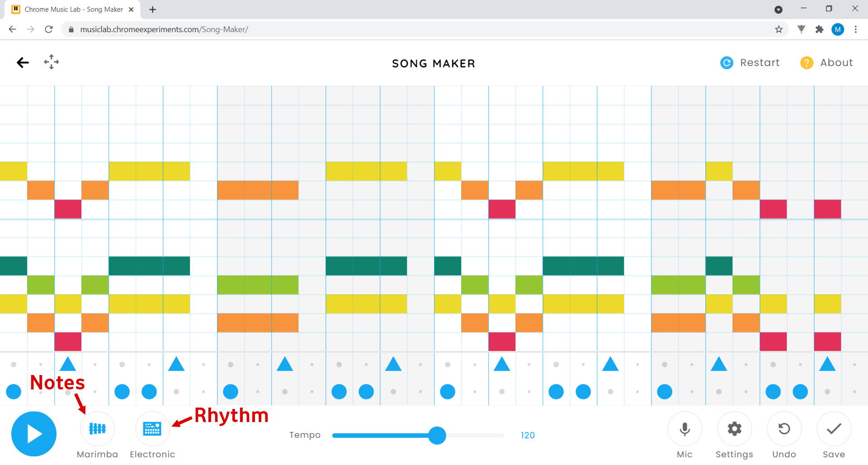Toggle the first light green note block

point(41,285)
